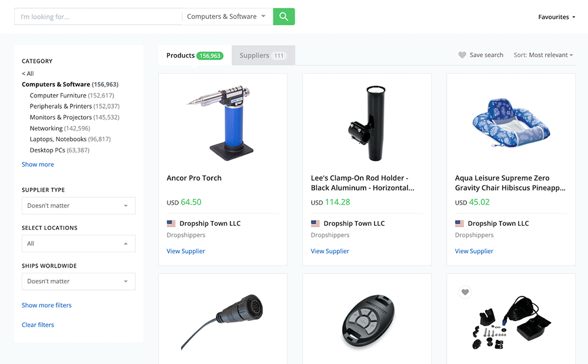Favourite the fish finder transducer product heart
The image size is (588, 364).
(x=465, y=292)
